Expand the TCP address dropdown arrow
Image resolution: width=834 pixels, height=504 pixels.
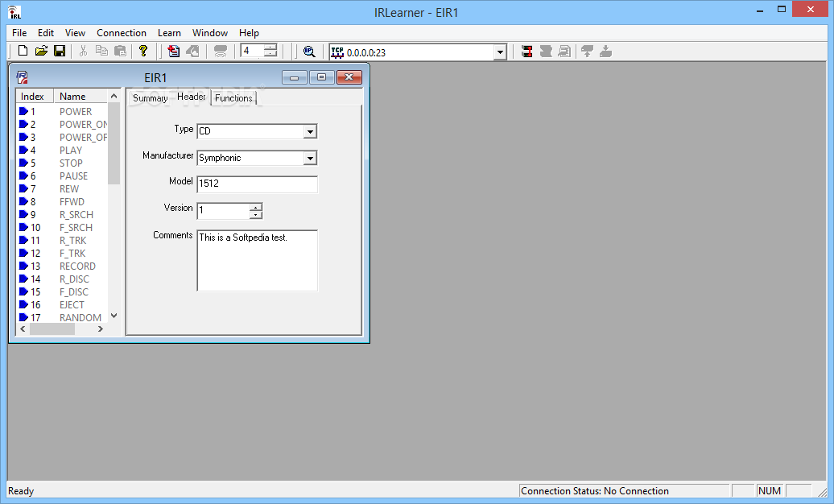[499, 52]
